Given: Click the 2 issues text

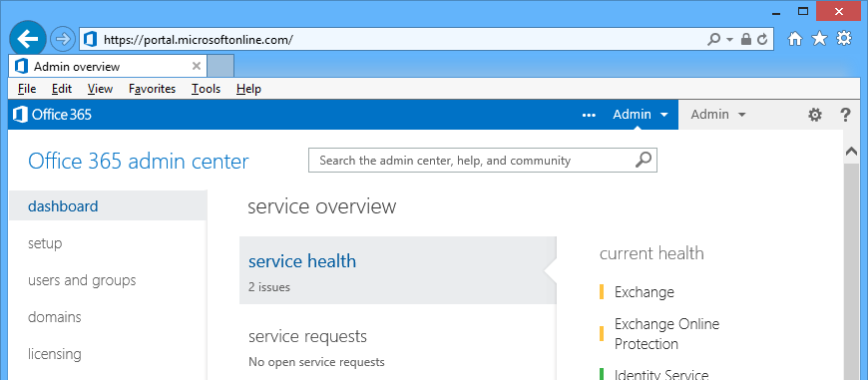Looking at the screenshot, I should pyautogui.click(x=269, y=287).
